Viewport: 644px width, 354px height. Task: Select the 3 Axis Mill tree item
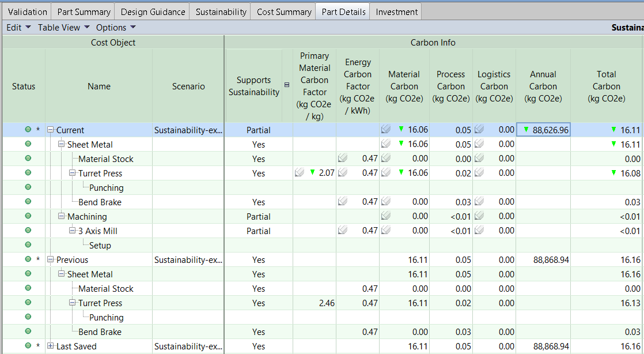pyautogui.click(x=98, y=231)
